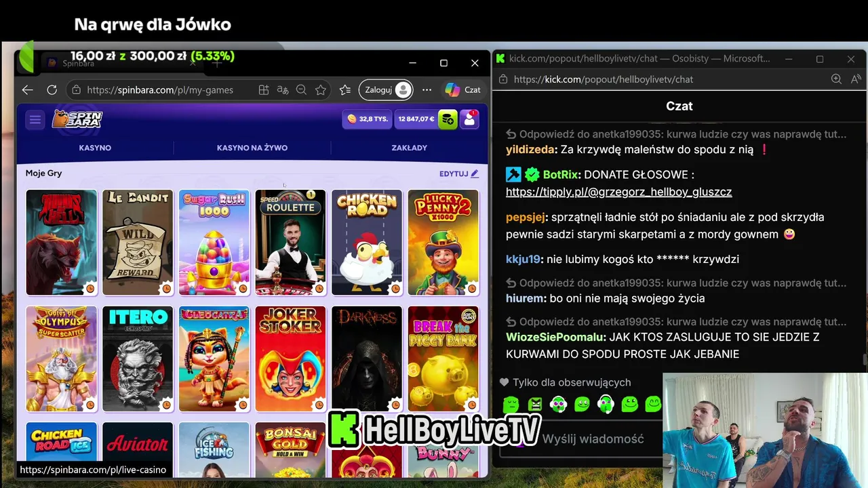Image resolution: width=868 pixels, height=488 pixels.
Task: Click username yildizeda in chat
Action: coord(531,150)
